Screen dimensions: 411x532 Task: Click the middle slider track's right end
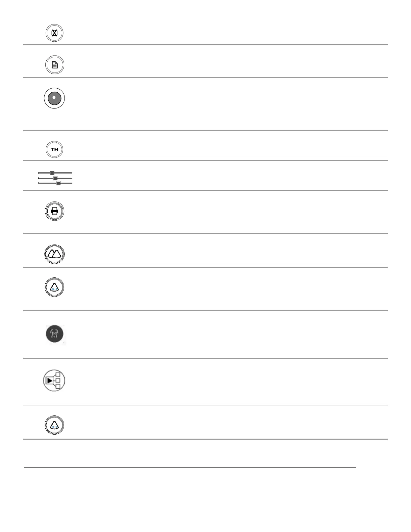click(71, 178)
